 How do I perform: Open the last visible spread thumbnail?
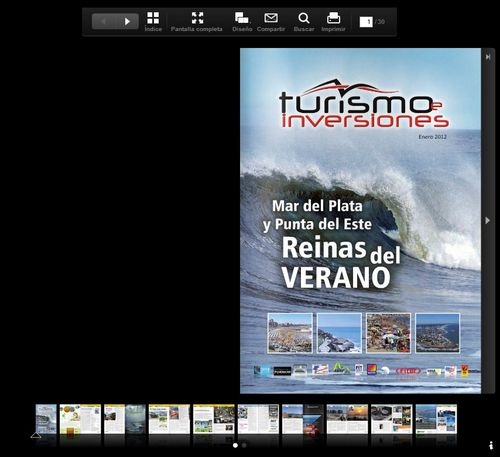436,419
